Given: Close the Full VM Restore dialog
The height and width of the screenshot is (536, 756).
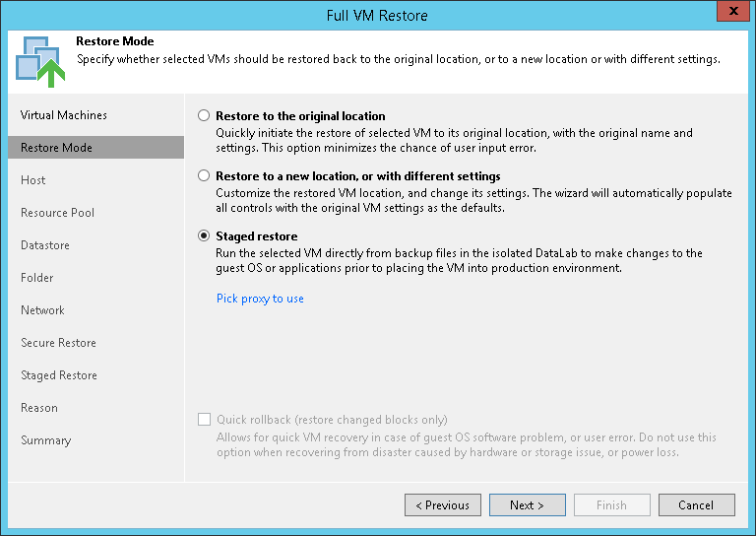Looking at the screenshot, I should tap(731, 15).
